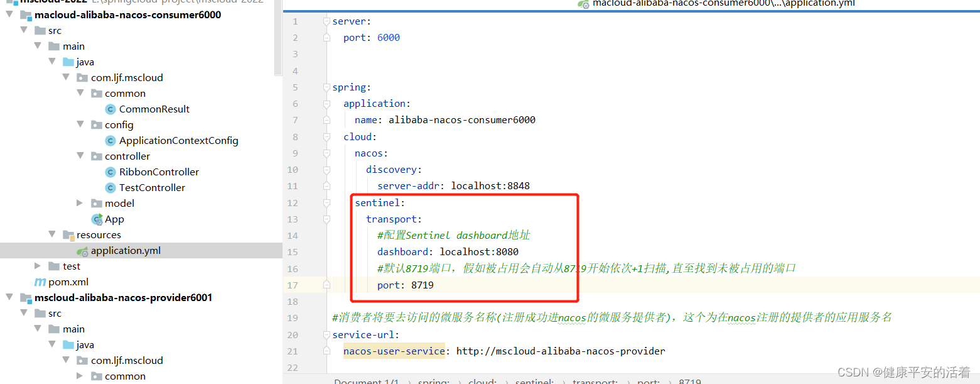Select the CommonResult class icon
The image size is (980, 384).
point(110,109)
